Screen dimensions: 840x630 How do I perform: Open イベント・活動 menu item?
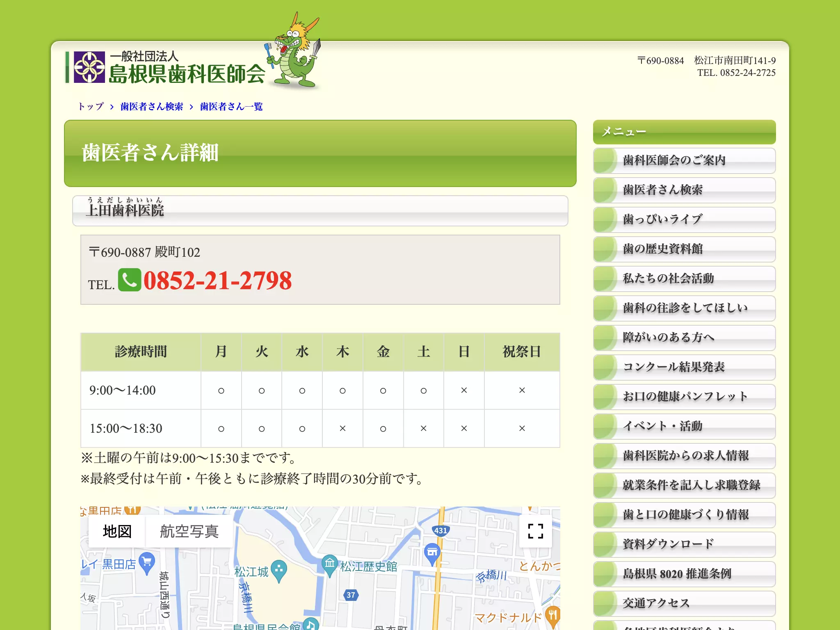pos(684,426)
